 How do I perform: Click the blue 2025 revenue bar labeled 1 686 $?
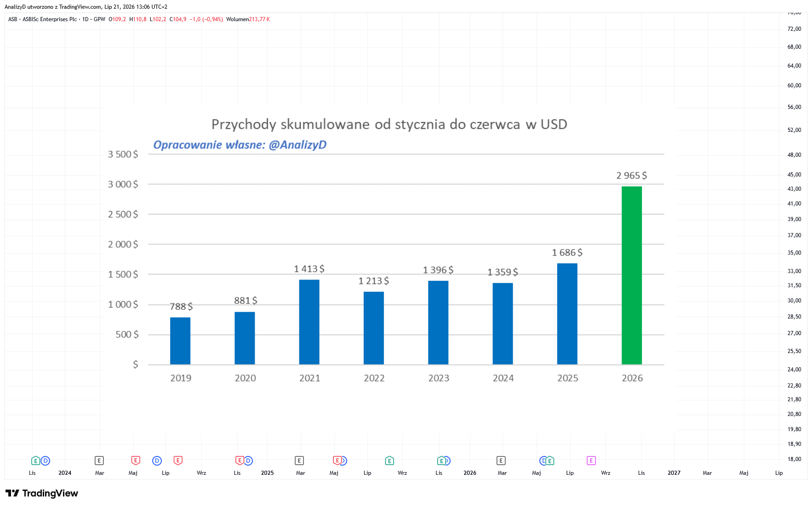point(567,314)
